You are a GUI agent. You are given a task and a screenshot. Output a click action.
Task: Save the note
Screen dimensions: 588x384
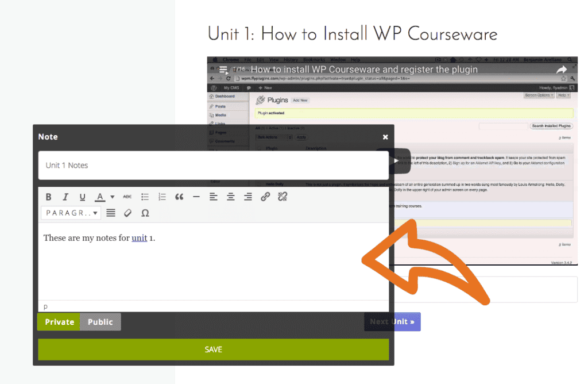pyautogui.click(x=213, y=350)
